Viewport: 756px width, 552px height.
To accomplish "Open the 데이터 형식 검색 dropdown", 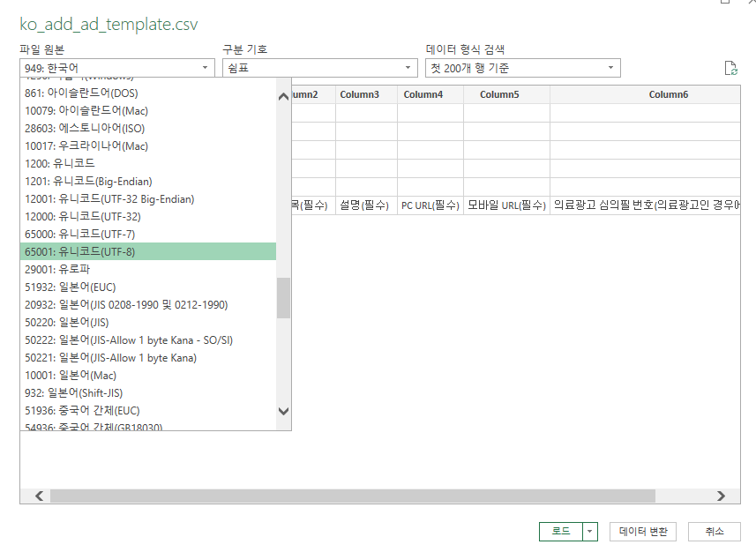I will click(x=610, y=67).
